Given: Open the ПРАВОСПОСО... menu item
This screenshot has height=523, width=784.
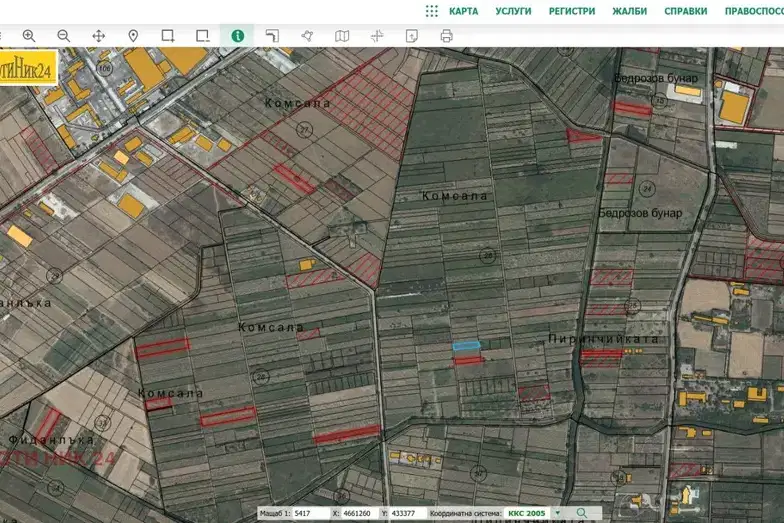Looking at the screenshot, I should tap(754, 11).
